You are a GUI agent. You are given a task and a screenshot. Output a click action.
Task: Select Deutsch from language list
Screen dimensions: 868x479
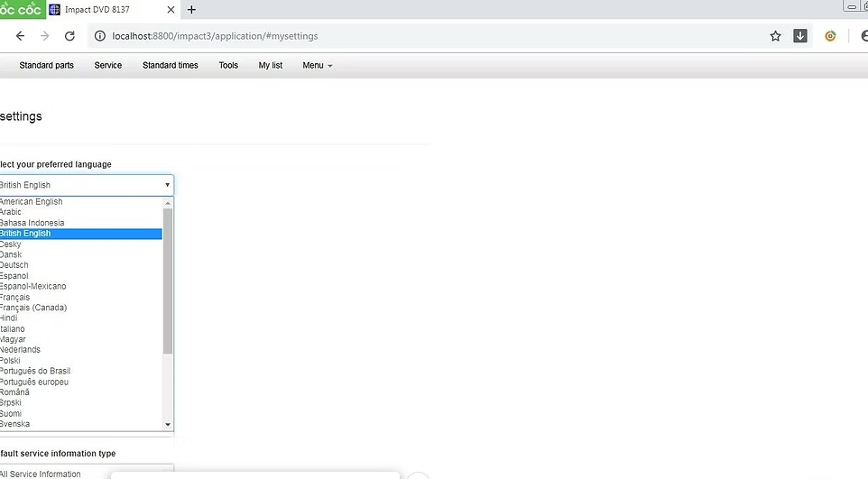[15, 265]
